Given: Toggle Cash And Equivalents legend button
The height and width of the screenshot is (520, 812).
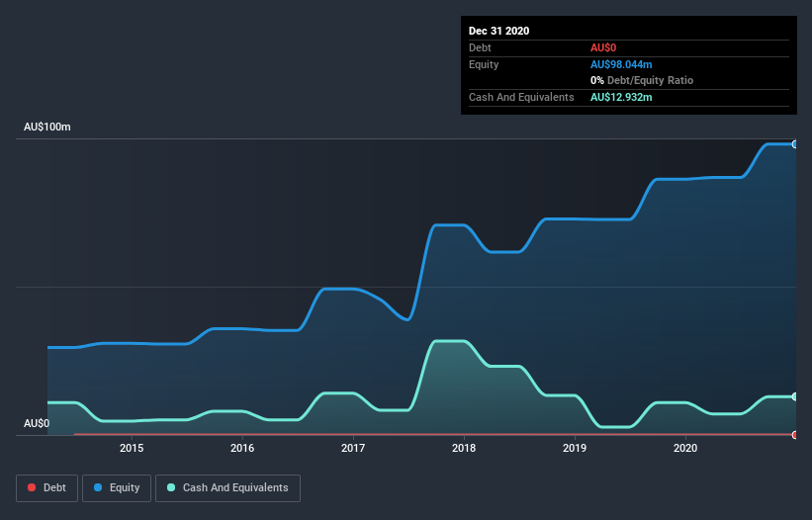Looking at the screenshot, I should coord(227,488).
